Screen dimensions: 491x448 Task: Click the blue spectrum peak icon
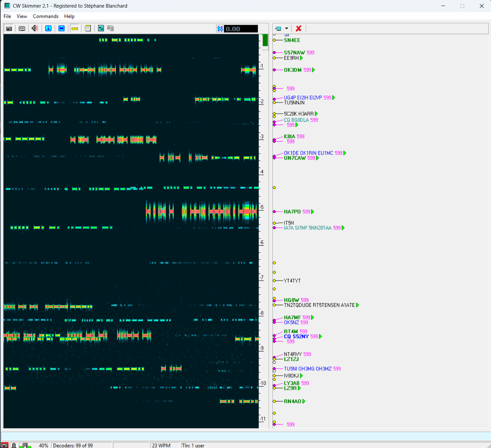click(x=48, y=28)
